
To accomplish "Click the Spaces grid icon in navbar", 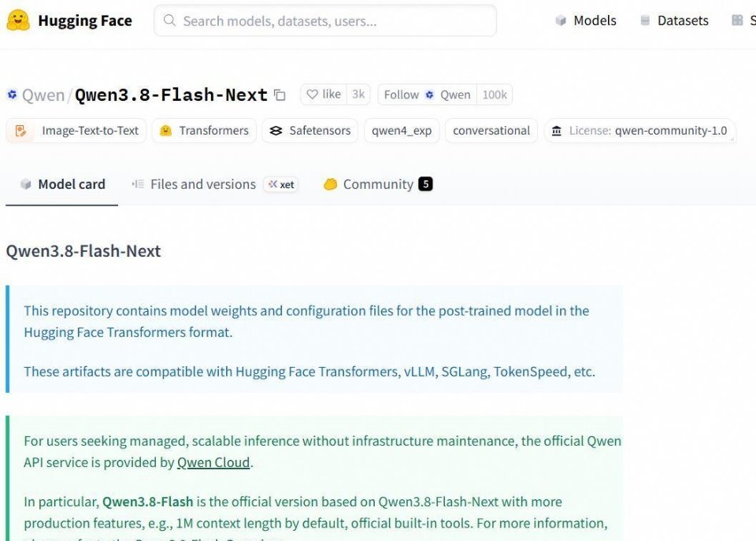I will 737,20.
